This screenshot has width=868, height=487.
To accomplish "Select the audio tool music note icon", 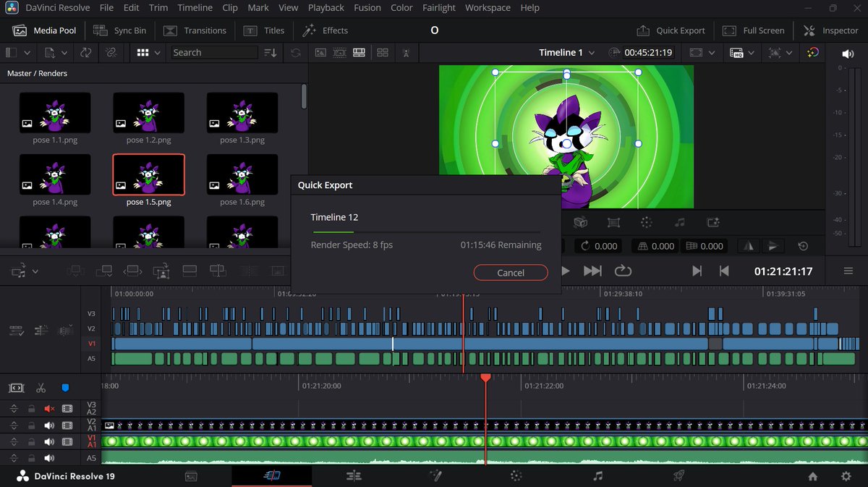I will click(x=678, y=222).
